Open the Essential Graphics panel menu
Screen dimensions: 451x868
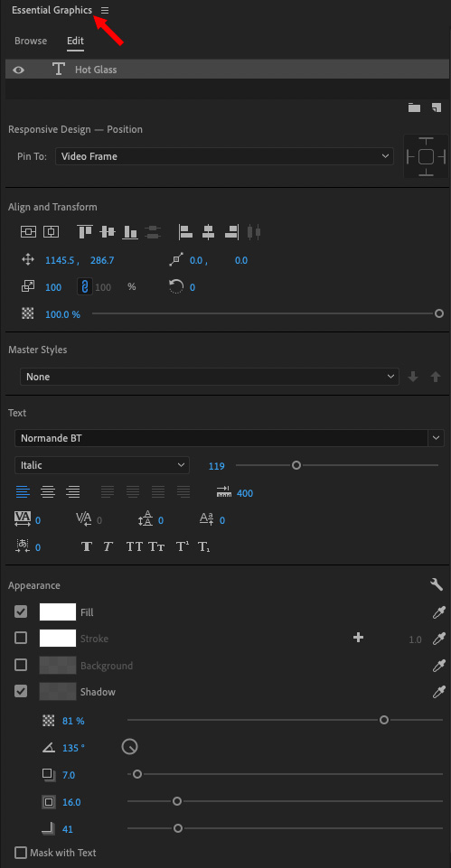105,11
